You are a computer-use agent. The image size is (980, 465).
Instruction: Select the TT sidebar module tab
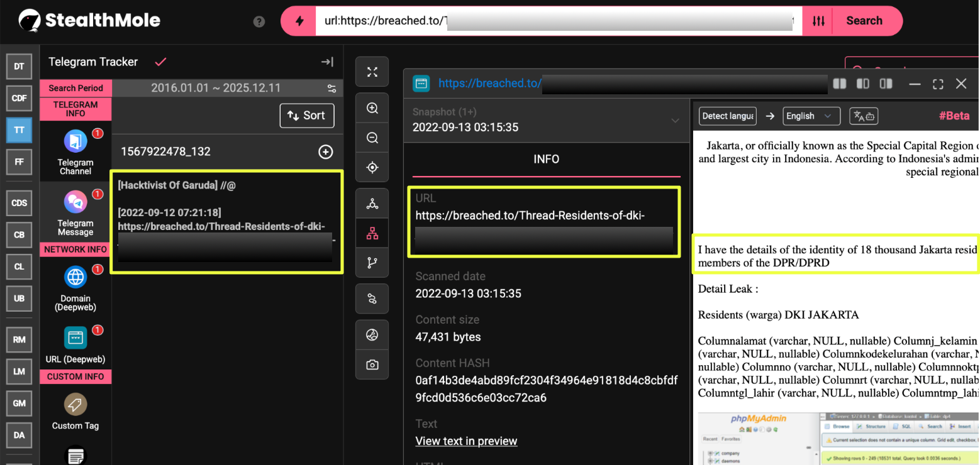click(19, 130)
